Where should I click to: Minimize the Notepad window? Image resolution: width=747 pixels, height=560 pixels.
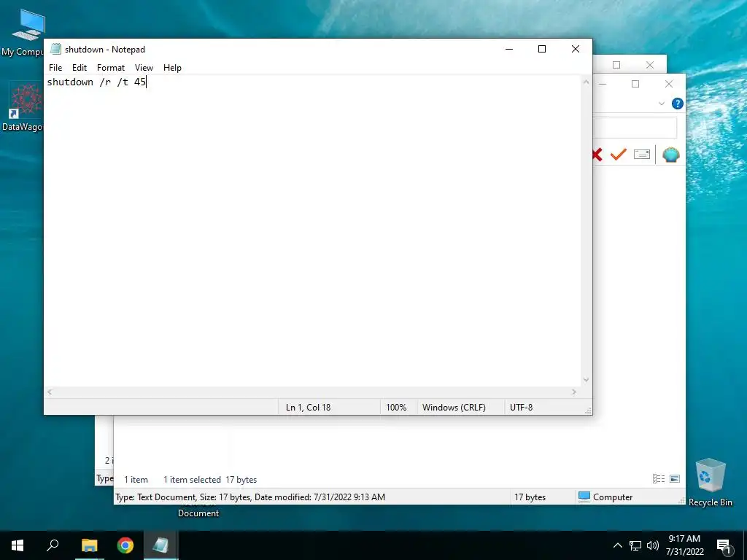click(509, 49)
